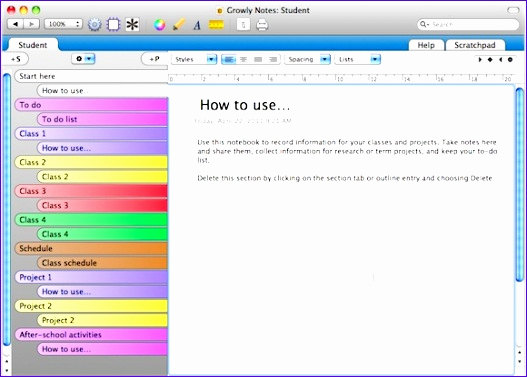
Task: Click the magnifier icon in the search field
Action: pos(424,24)
